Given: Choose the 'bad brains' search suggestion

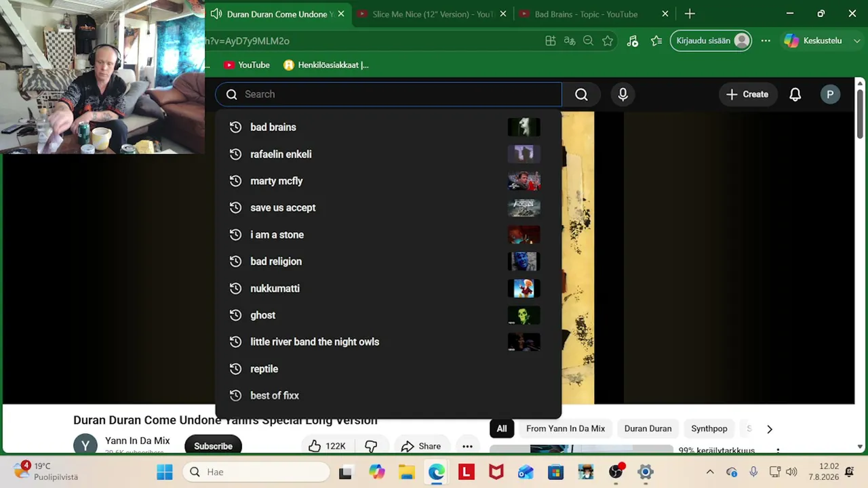Looking at the screenshot, I should click(388, 127).
